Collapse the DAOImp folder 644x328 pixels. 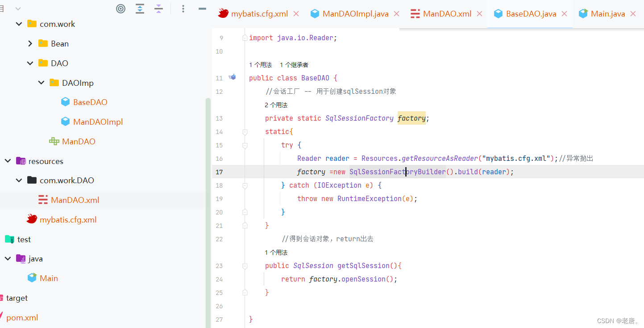pos(41,83)
